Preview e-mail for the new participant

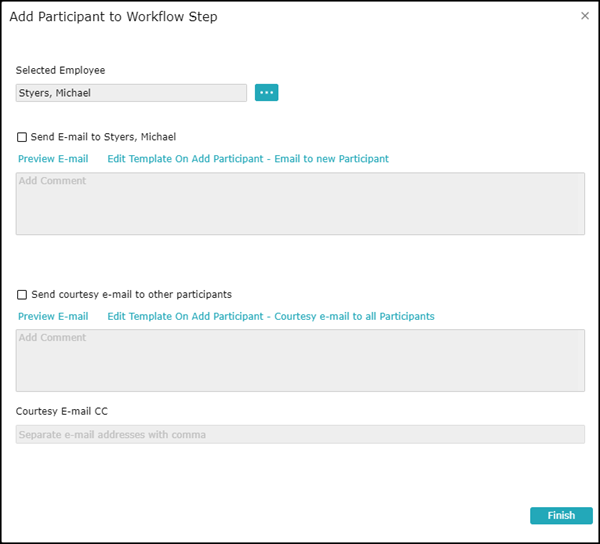[53, 159]
